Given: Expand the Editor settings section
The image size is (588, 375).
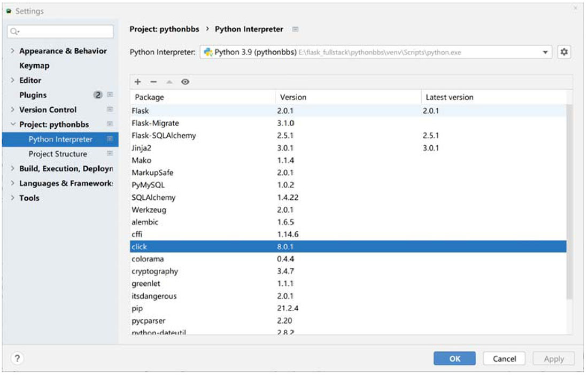Looking at the screenshot, I should (x=12, y=80).
